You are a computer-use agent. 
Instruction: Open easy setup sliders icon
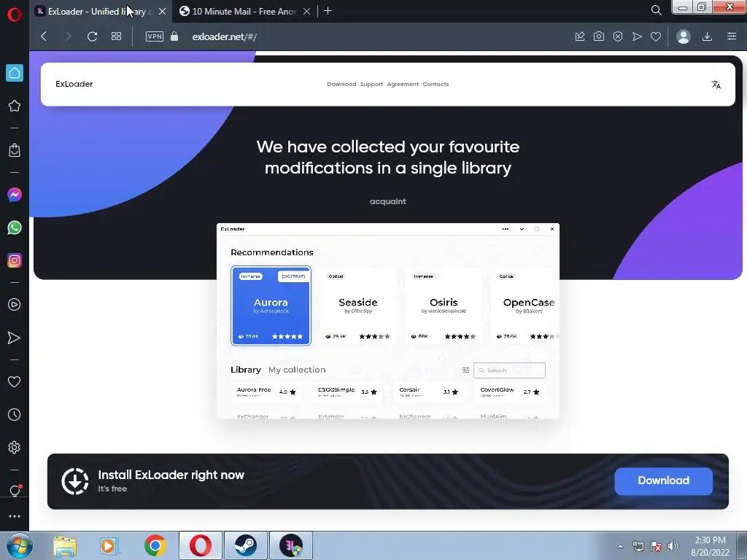coord(732,36)
